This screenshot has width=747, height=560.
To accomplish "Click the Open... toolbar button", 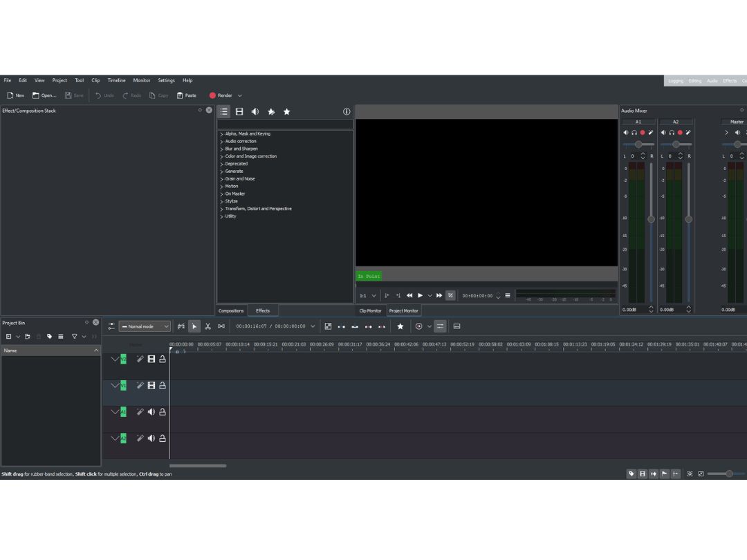I will click(x=44, y=95).
